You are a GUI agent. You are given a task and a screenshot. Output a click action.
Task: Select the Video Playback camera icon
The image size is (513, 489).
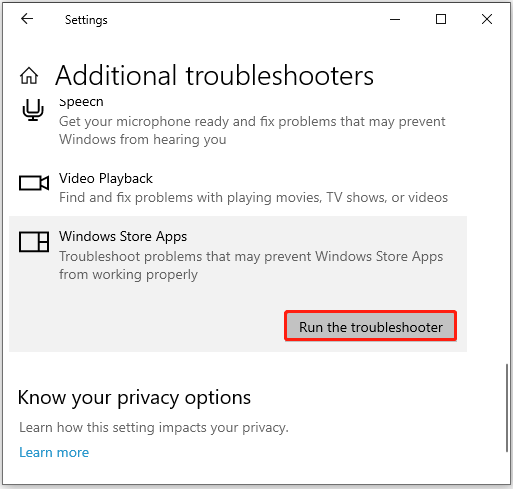click(34, 183)
